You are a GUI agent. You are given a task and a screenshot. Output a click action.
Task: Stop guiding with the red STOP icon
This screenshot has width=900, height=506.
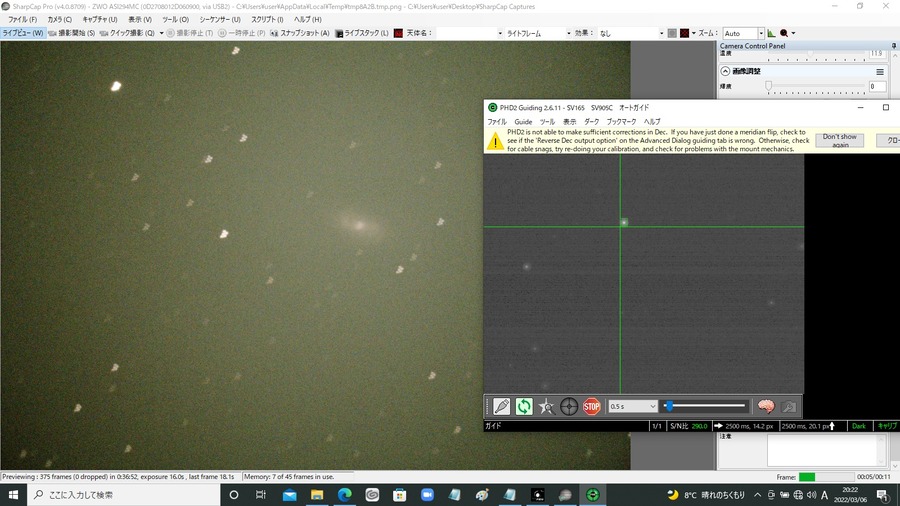point(591,406)
